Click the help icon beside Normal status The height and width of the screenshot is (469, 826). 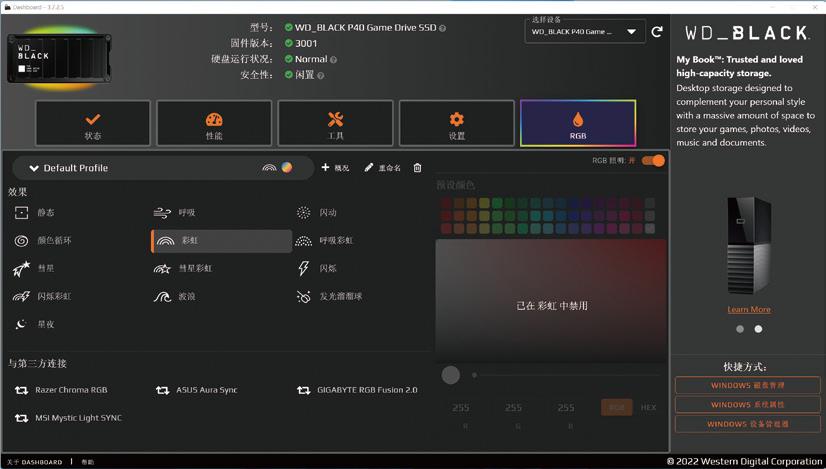pos(333,60)
